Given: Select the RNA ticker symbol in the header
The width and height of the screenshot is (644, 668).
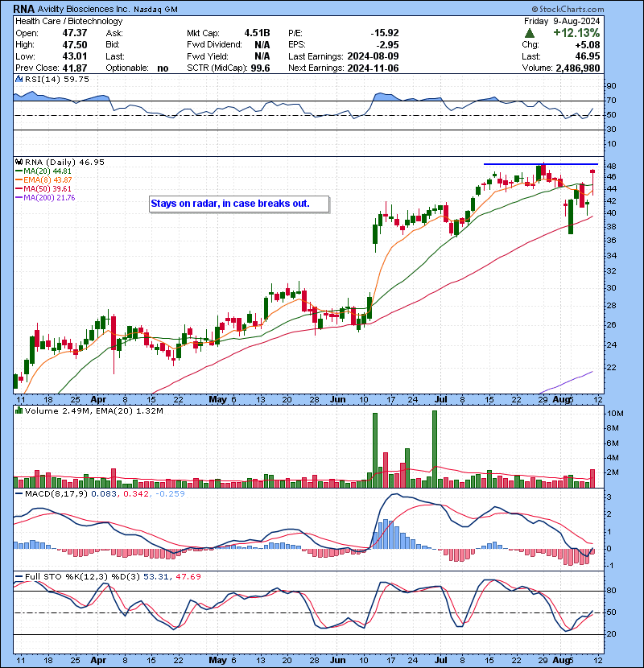Looking at the screenshot, I should pyautogui.click(x=24, y=9).
